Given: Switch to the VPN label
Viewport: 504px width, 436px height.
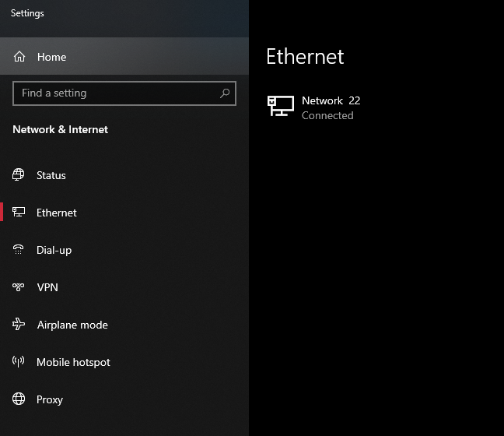Looking at the screenshot, I should pyautogui.click(x=47, y=287).
